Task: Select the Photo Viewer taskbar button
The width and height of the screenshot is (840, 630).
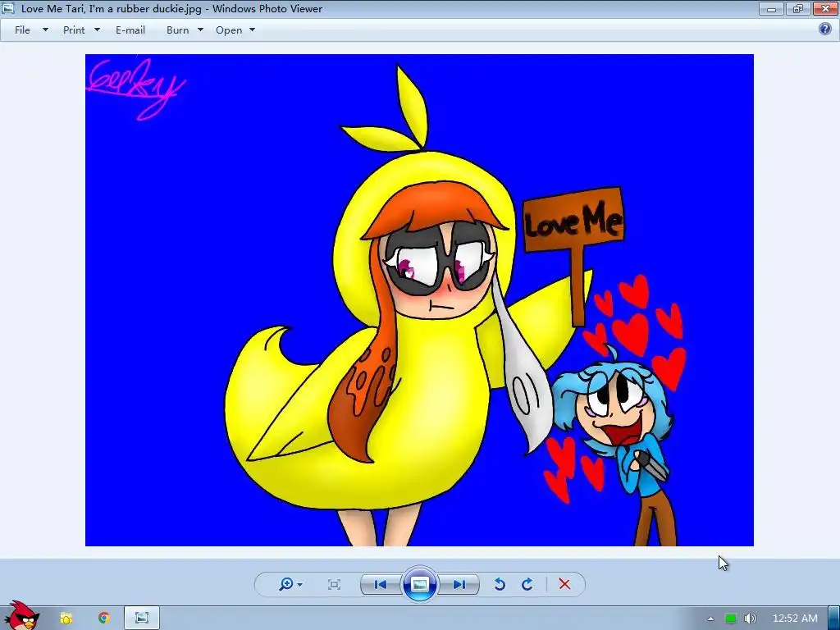Action: (142, 619)
